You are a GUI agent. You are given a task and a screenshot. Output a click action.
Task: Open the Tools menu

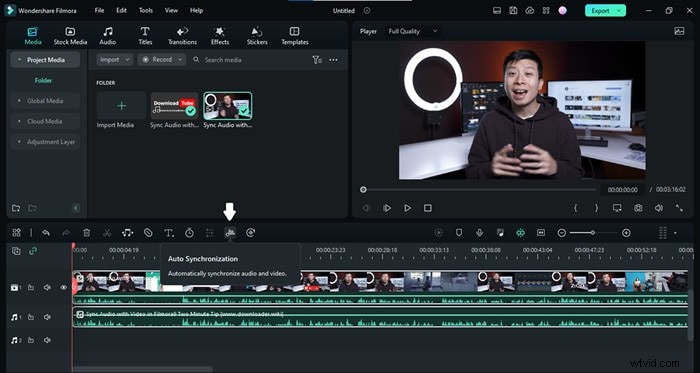[x=146, y=10]
